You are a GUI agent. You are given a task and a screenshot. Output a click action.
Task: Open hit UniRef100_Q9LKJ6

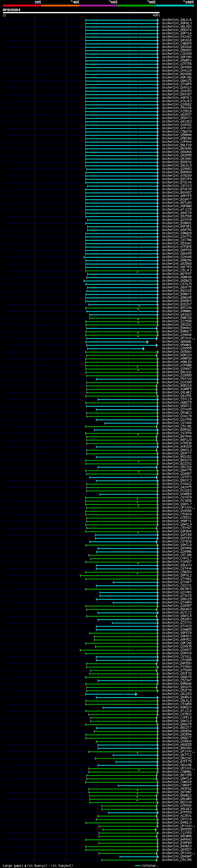point(177,20)
